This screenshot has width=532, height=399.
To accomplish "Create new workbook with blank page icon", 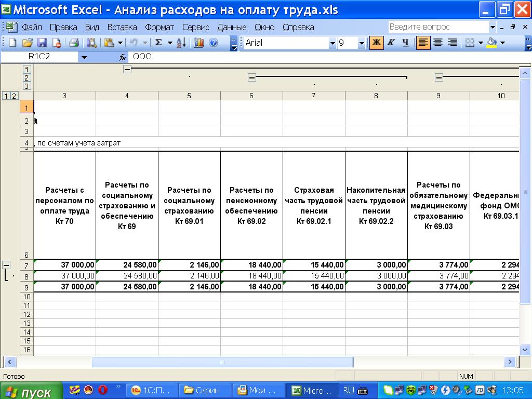I will (13, 43).
